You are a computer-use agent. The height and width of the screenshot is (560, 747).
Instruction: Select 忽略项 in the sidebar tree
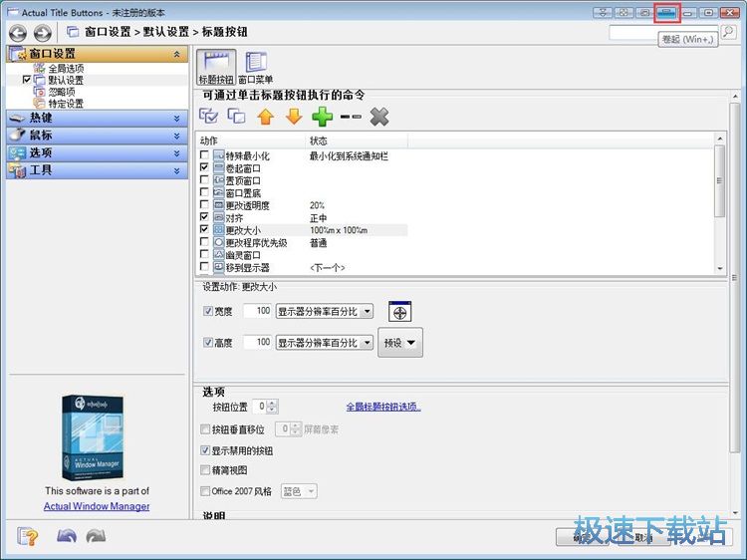pyautogui.click(x=62, y=92)
